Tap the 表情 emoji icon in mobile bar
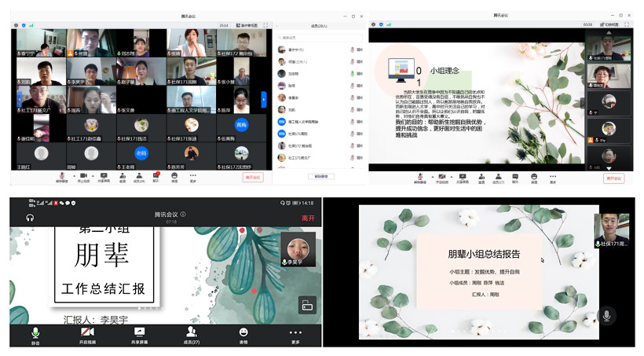644x356 pixels. tap(243, 335)
